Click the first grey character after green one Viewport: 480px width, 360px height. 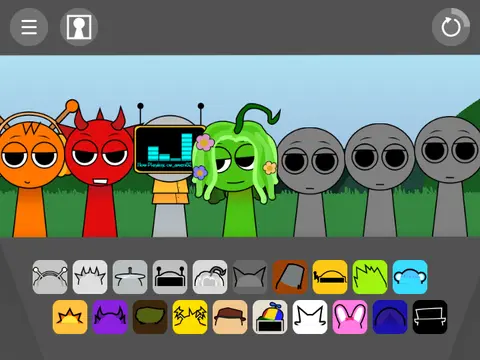click(x=310, y=183)
